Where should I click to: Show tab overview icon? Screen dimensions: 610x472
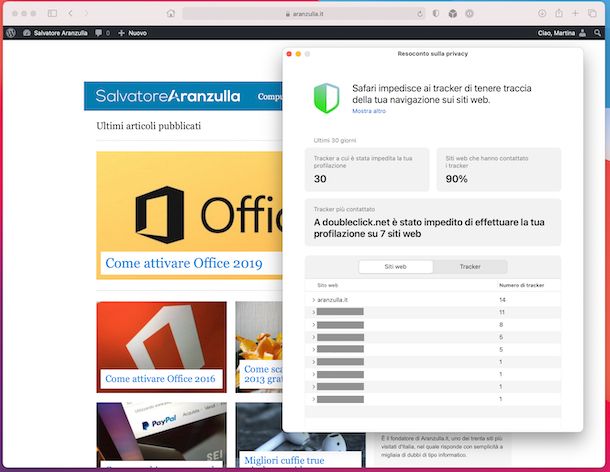(592, 13)
